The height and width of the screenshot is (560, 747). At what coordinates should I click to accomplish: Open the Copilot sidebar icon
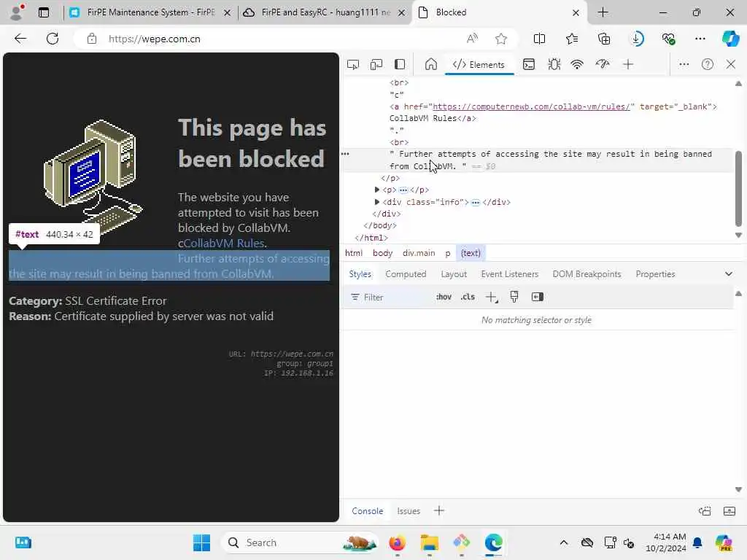[x=730, y=39]
